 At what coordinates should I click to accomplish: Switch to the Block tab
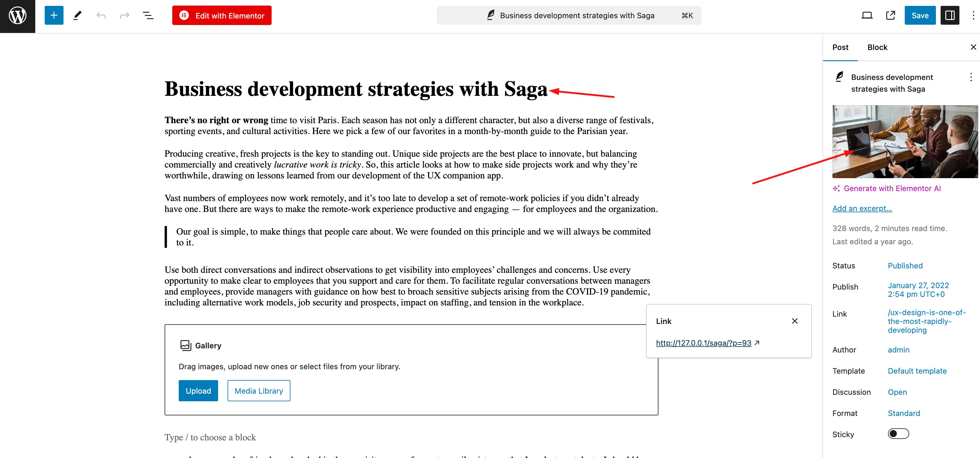[x=877, y=48]
